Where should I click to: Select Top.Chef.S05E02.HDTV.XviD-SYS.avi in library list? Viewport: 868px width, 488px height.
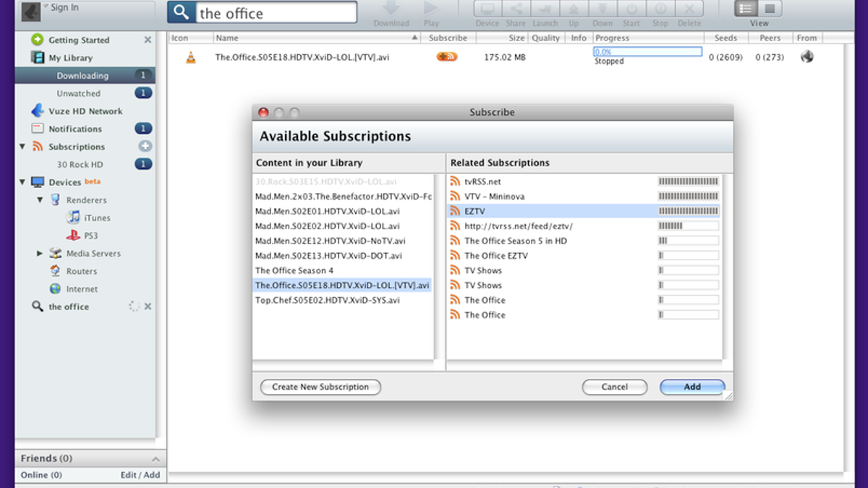(327, 300)
